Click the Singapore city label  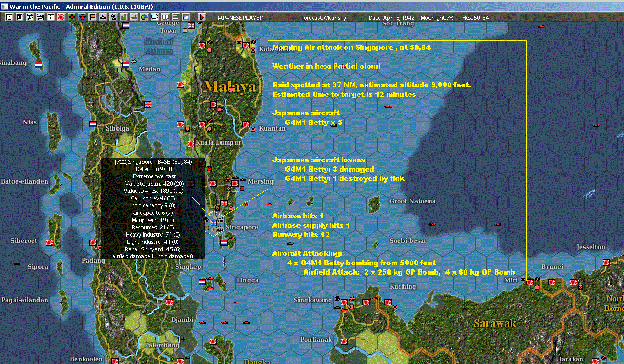242,227
